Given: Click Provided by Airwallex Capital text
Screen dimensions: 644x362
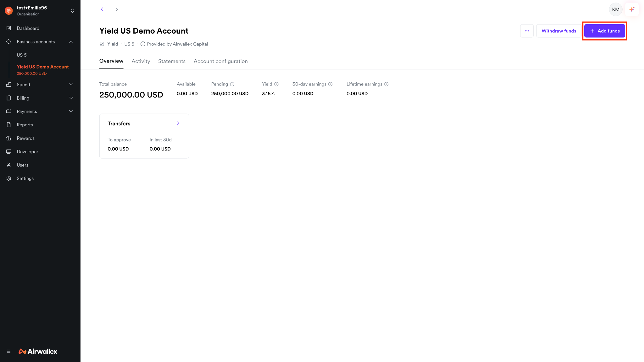Looking at the screenshot, I should coord(177,44).
